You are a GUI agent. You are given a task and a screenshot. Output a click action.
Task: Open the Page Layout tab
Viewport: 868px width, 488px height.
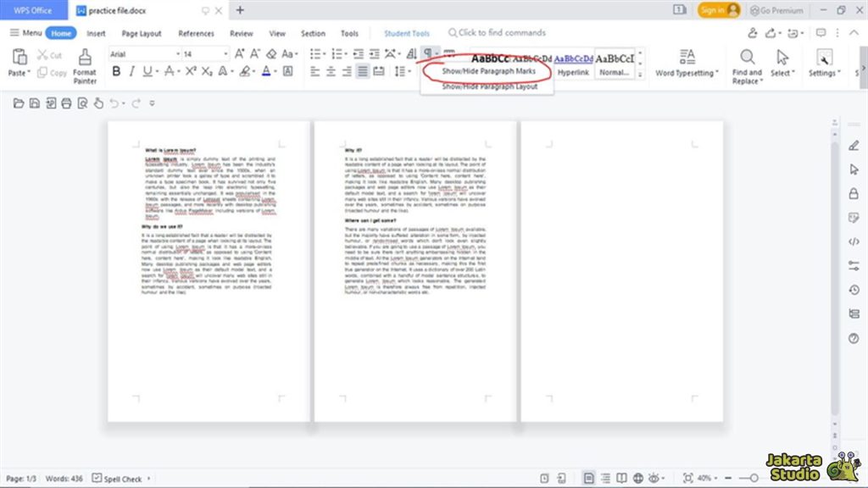[142, 34]
